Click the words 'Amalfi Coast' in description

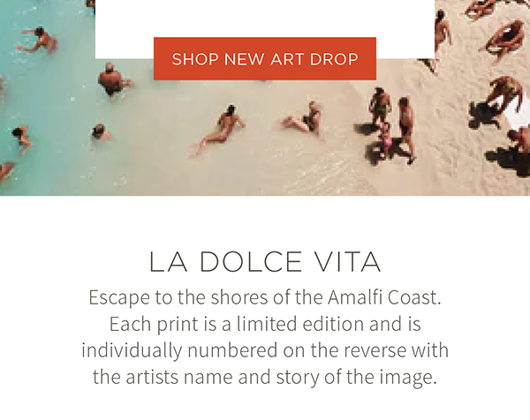(384, 297)
